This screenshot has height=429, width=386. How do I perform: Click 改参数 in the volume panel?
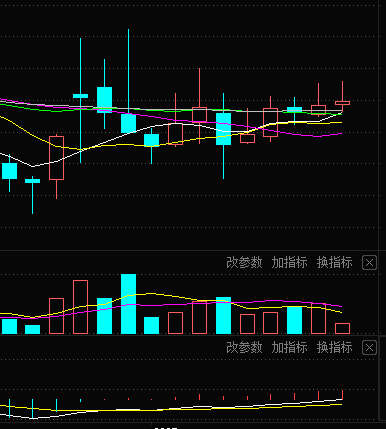click(x=244, y=263)
